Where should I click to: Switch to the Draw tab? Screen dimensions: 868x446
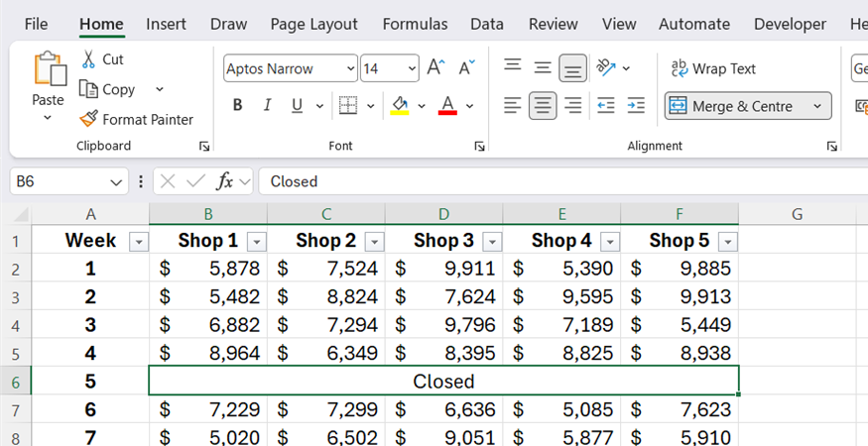(x=228, y=24)
